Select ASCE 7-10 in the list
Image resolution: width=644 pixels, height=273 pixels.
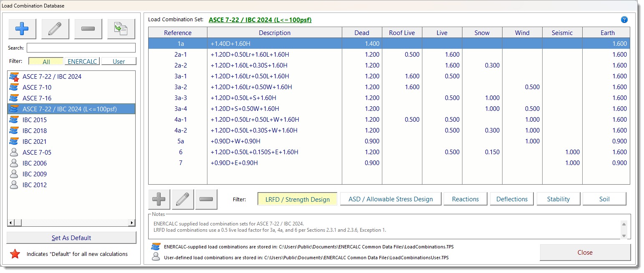71,88
